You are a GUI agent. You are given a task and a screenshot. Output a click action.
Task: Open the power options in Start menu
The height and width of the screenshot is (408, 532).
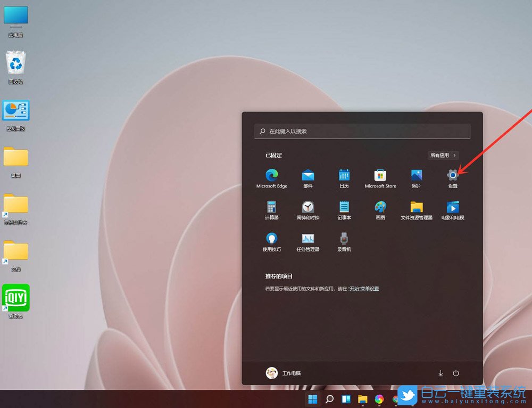[456, 373]
